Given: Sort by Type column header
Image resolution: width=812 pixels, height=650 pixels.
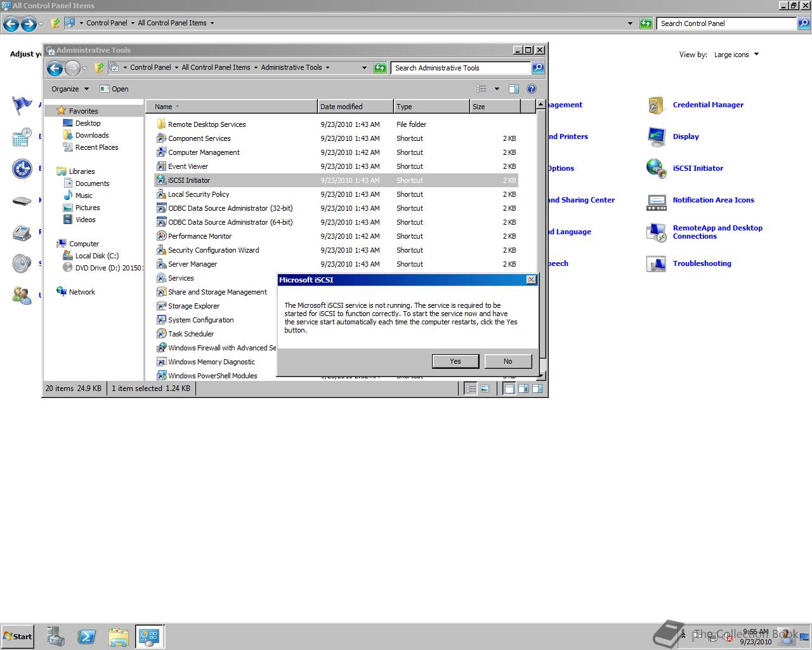Looking at the screenshot, I should point(431,107).
